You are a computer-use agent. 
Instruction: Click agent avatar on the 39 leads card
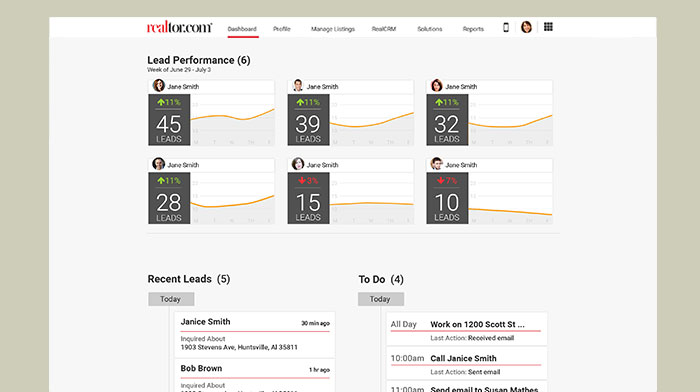coord(298,85)
